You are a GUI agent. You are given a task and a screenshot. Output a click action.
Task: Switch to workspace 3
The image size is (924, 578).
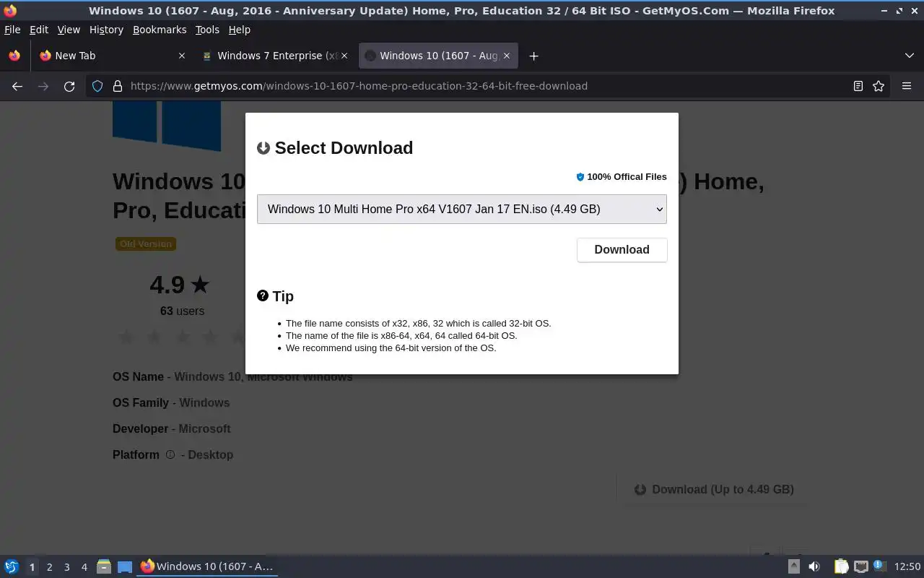coord(66,567)
